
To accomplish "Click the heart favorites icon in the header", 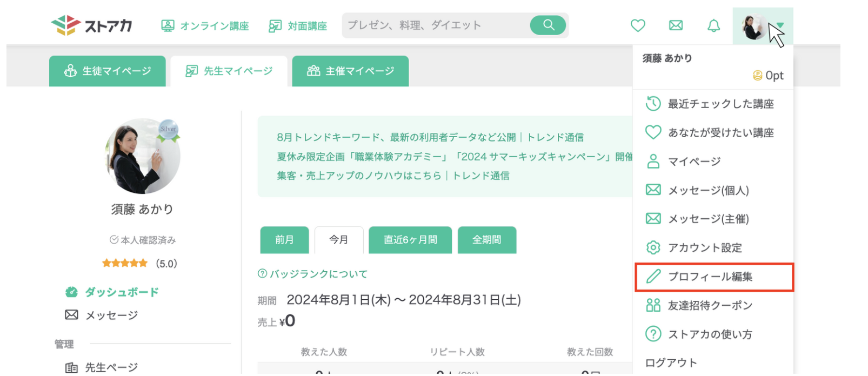I will coord(638,25).
